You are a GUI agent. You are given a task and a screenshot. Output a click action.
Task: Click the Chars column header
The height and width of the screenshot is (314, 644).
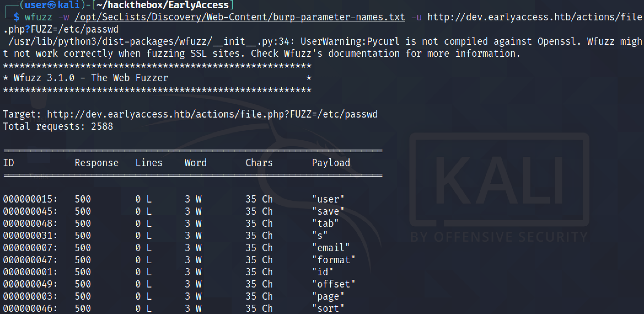point(259,163)
